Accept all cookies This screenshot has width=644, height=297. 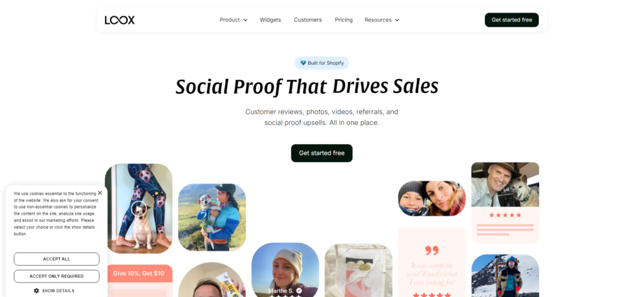coord(57,259)
